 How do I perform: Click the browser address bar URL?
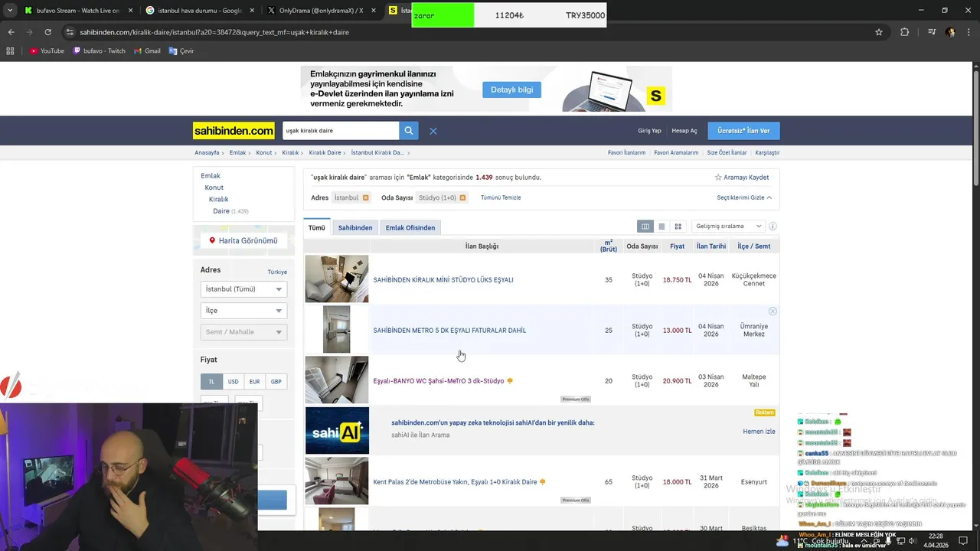214,32
